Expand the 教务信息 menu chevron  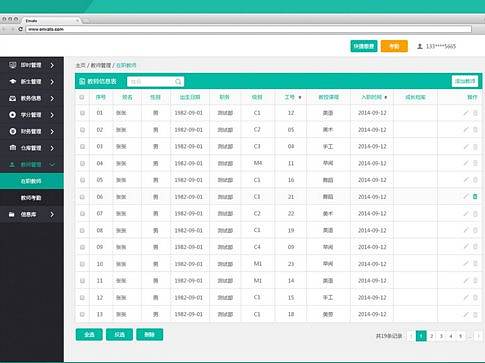point(52,98)
